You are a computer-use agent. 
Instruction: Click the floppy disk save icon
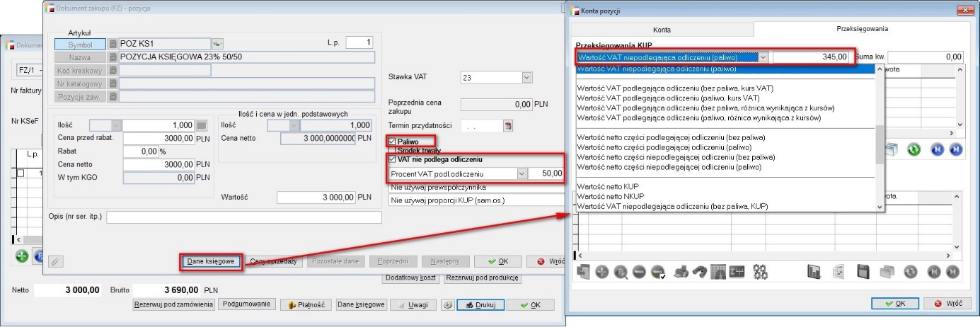pos(863,271)
